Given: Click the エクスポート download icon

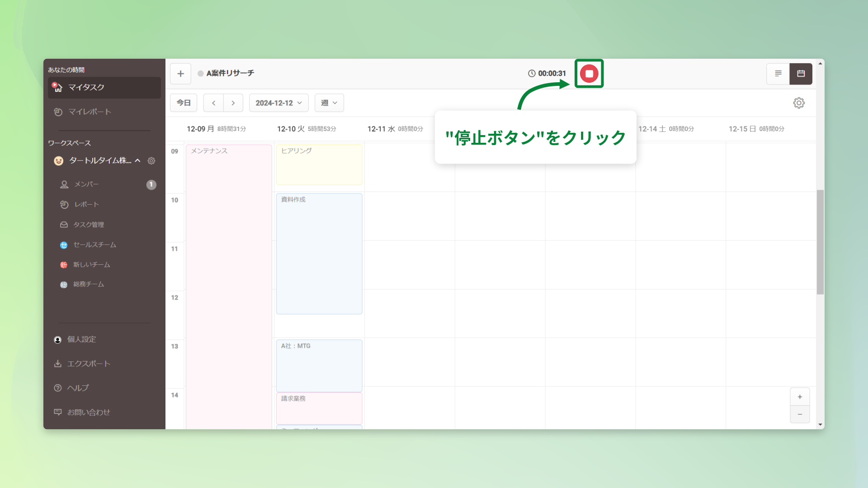Looking at the screenshot, I should 58,364.
